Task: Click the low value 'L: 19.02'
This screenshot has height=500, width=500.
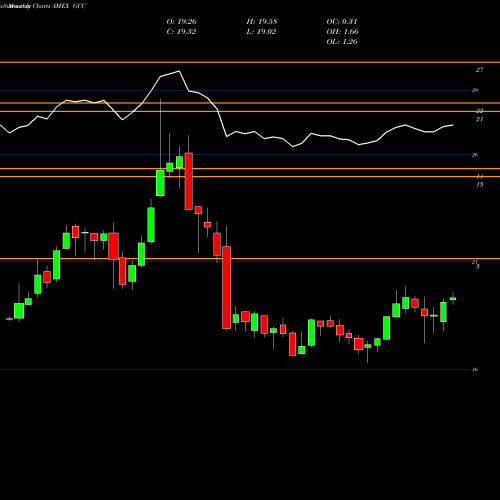Action: point(261,32)
